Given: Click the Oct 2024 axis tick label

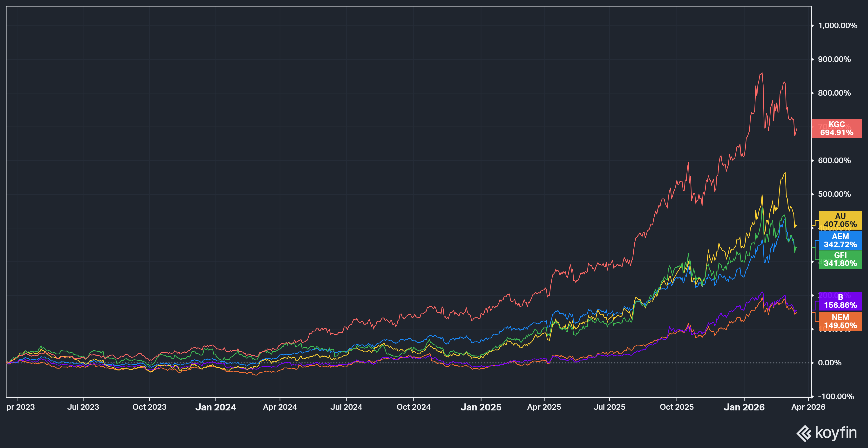Looking at the screenshot, I should point(414,407).
